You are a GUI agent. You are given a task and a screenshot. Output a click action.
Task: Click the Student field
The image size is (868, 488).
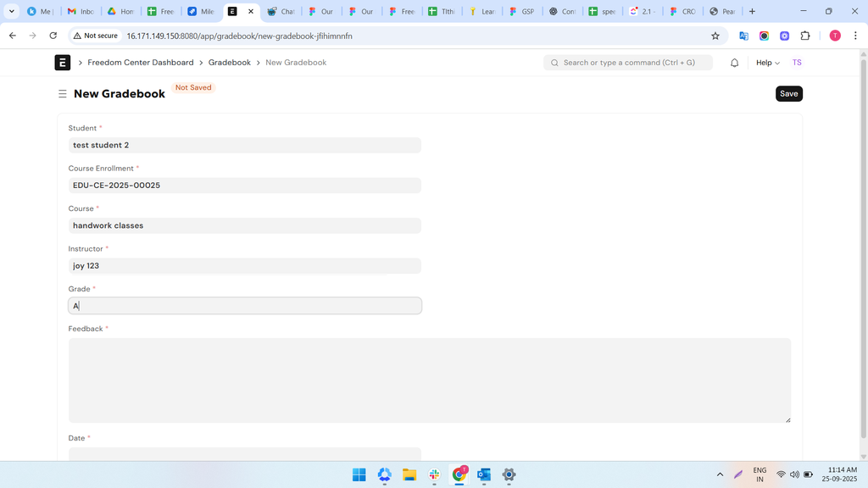point(245,146)
